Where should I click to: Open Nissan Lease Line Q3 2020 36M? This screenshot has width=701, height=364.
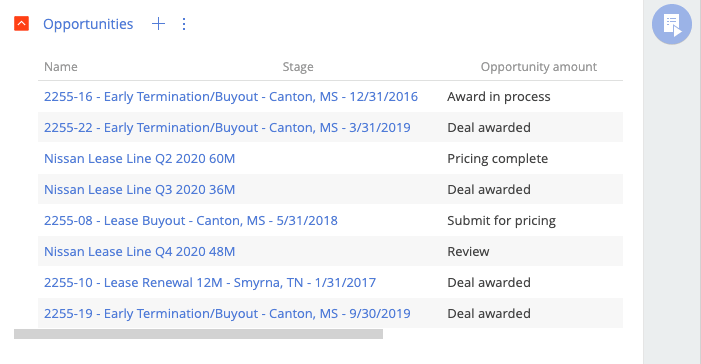[139, 189]
